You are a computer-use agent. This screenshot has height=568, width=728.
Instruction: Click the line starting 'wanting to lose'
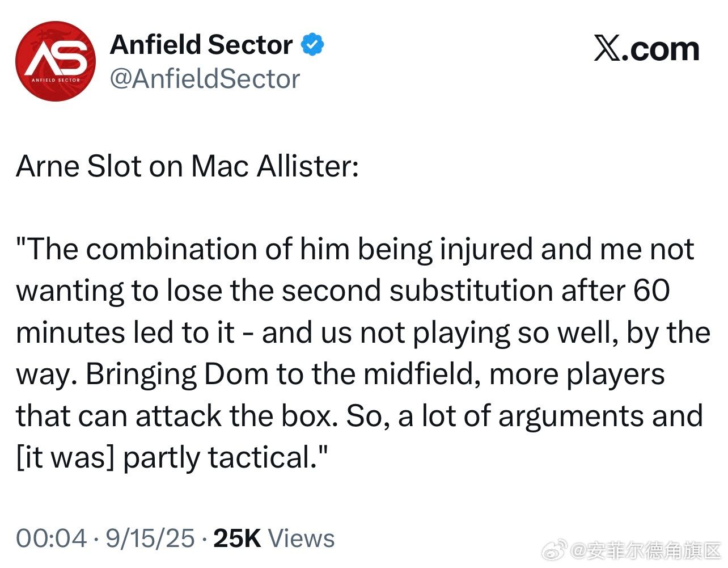343,291
